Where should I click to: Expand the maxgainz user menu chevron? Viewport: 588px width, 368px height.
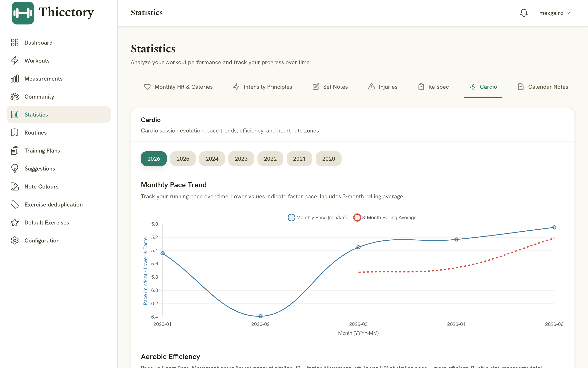[x=568, y=13]
